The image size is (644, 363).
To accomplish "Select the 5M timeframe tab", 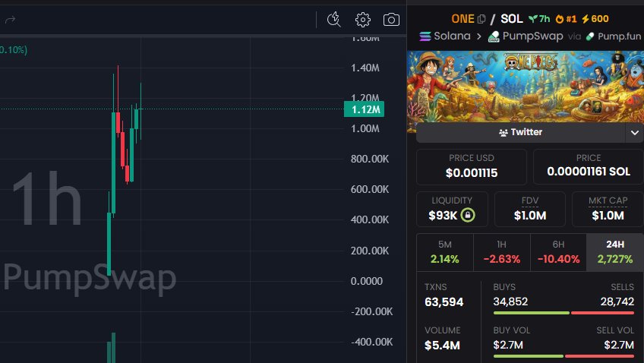I will point(445,253).
